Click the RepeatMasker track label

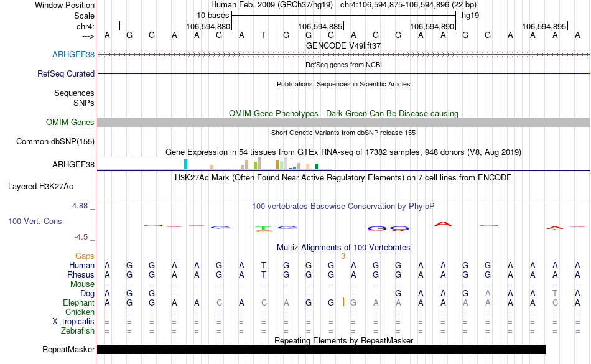(68, 349)
